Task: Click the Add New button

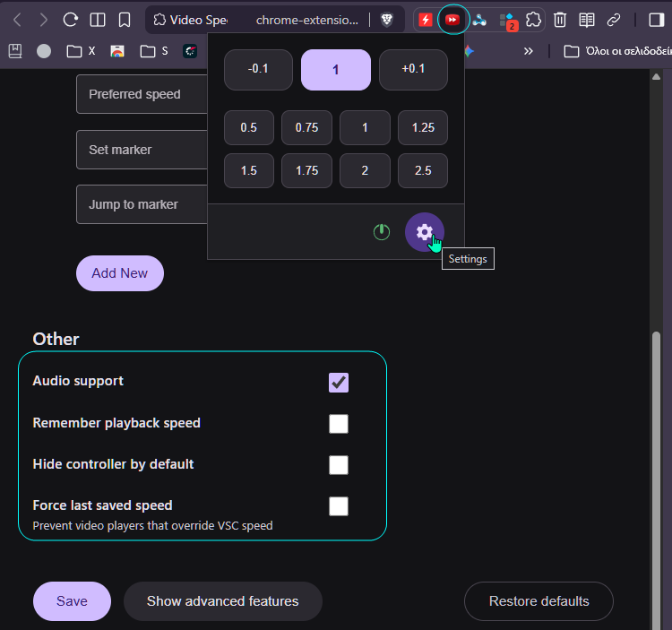Action: click(x=120, y=273)
